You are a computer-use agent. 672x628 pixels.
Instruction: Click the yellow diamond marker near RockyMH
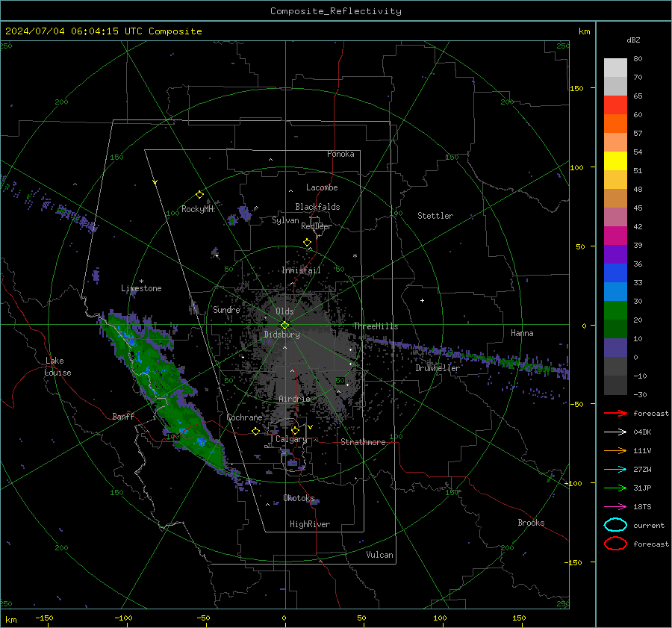(x=199, y=195)
